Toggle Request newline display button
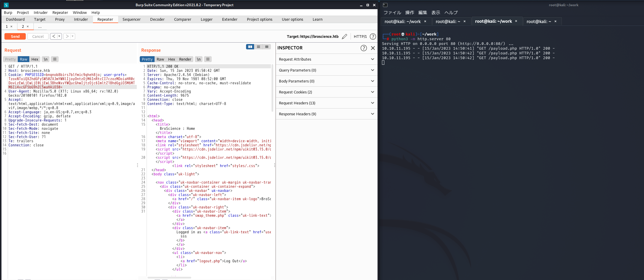 click(46, 59)
